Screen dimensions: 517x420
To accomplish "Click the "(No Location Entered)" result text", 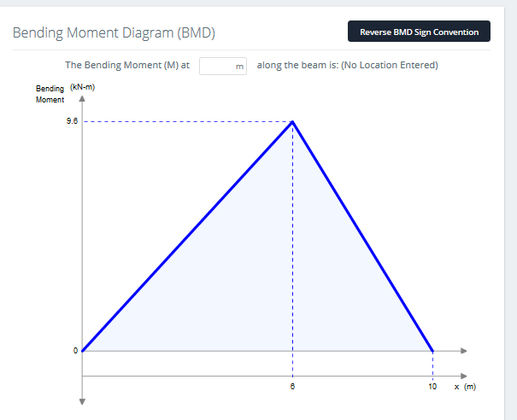I will pyautogui.click(x=389, y=65).
